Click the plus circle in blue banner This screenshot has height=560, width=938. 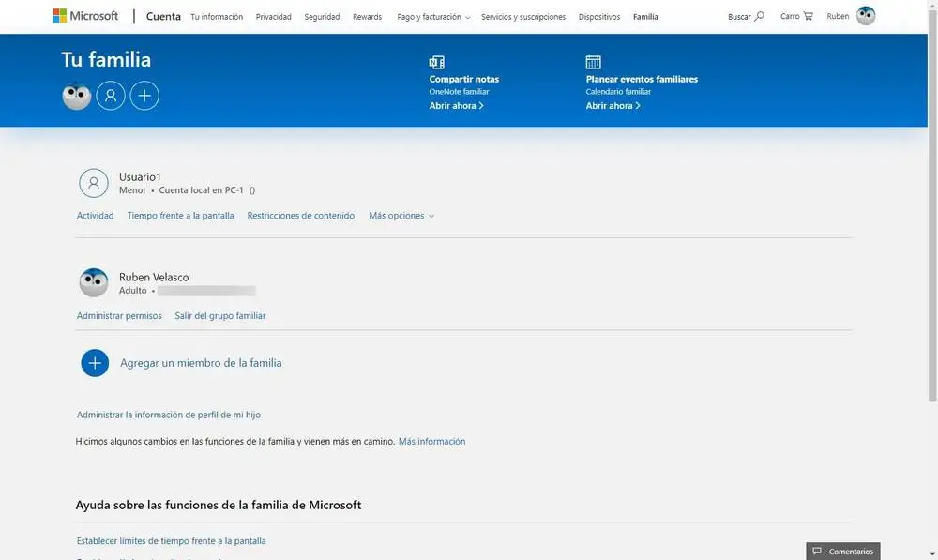click(144, 96)
